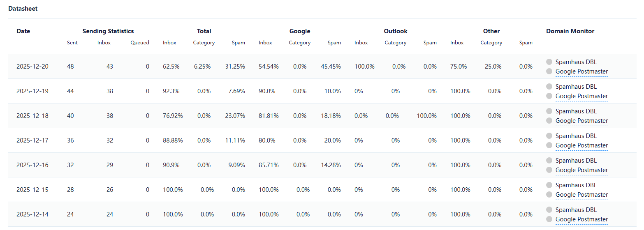This screenshot has height=230, width=644.
Task: Click the Google Postmaster status dot for 2025-12-18
Action: 549,121
